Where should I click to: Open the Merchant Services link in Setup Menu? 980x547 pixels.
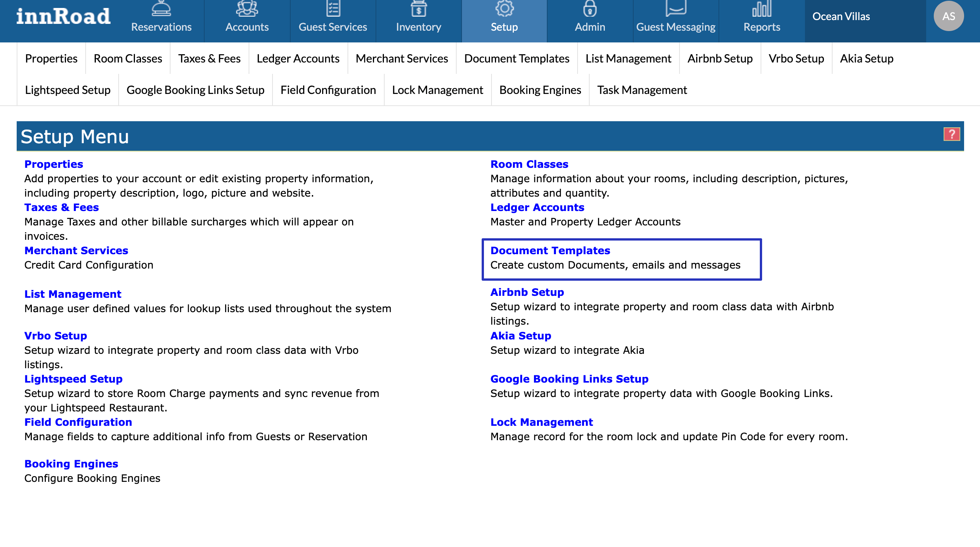tap(76, 251)
